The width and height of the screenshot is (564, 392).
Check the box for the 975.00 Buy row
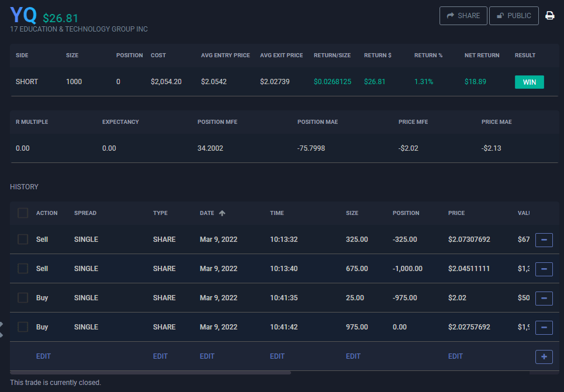coord(23,327)
